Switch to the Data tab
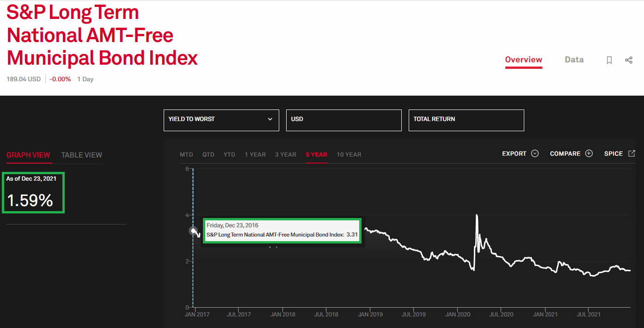This screenshot has height=328, width=644. [574, 60]
